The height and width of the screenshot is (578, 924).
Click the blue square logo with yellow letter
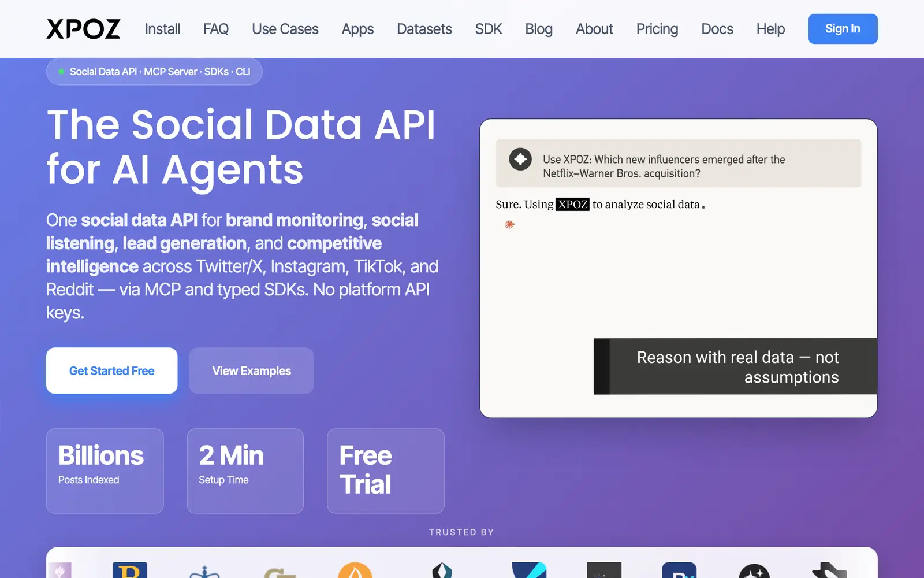130,570
